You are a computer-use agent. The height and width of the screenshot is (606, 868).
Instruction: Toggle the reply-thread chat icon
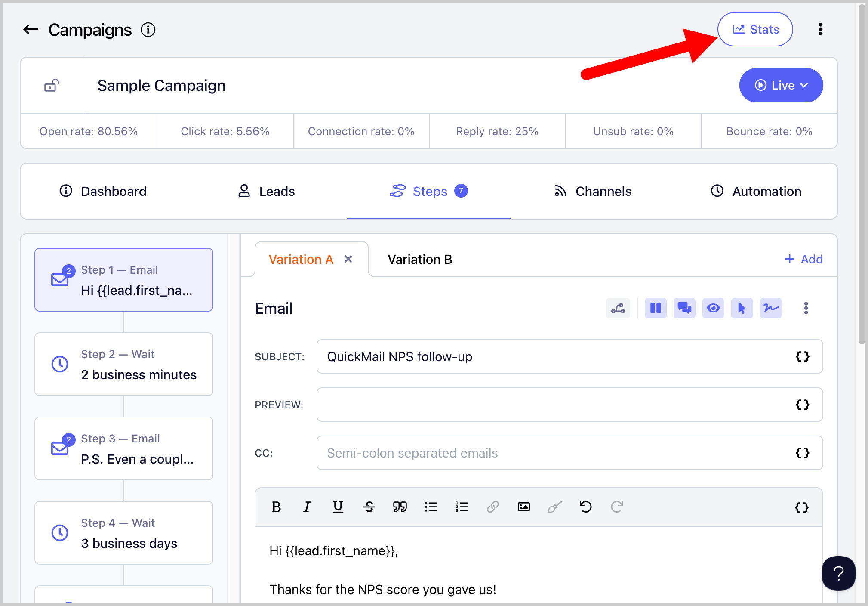(684, 308)
